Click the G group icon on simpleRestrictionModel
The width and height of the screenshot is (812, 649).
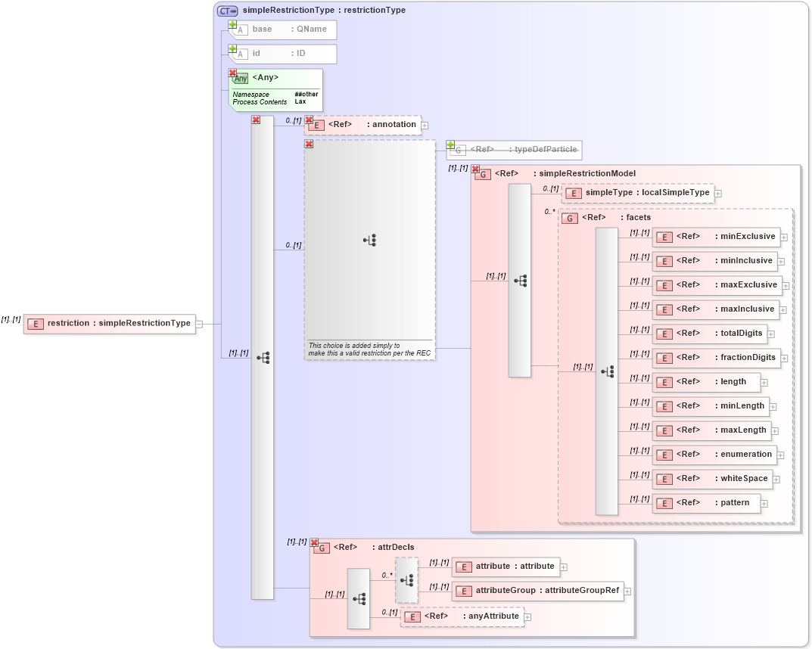tap(482, 173)
